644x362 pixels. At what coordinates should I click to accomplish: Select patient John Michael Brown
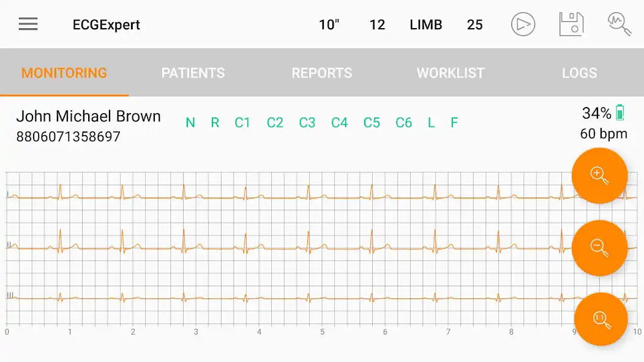89,116
